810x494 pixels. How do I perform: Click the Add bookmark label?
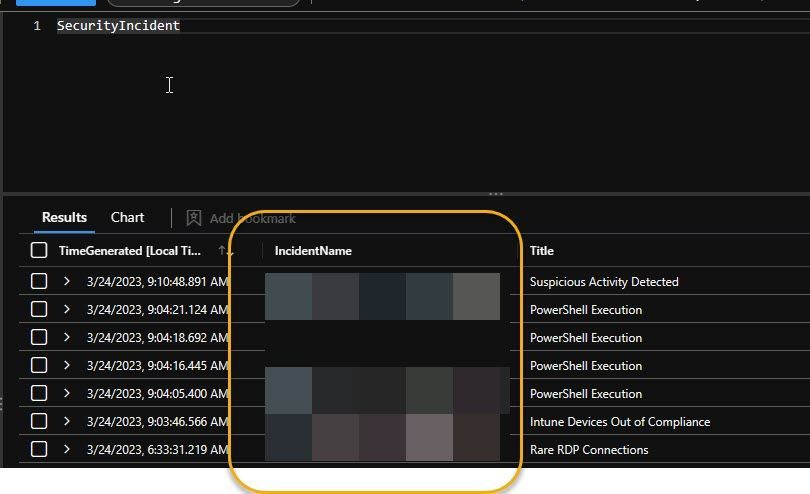pos(253,219)
